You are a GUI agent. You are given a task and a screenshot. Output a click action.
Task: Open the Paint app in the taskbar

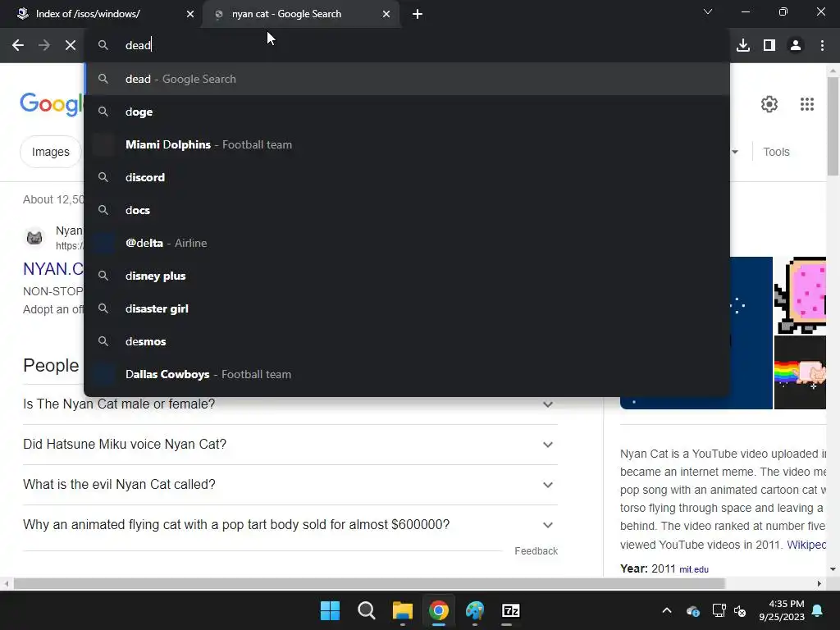point(475,610)
